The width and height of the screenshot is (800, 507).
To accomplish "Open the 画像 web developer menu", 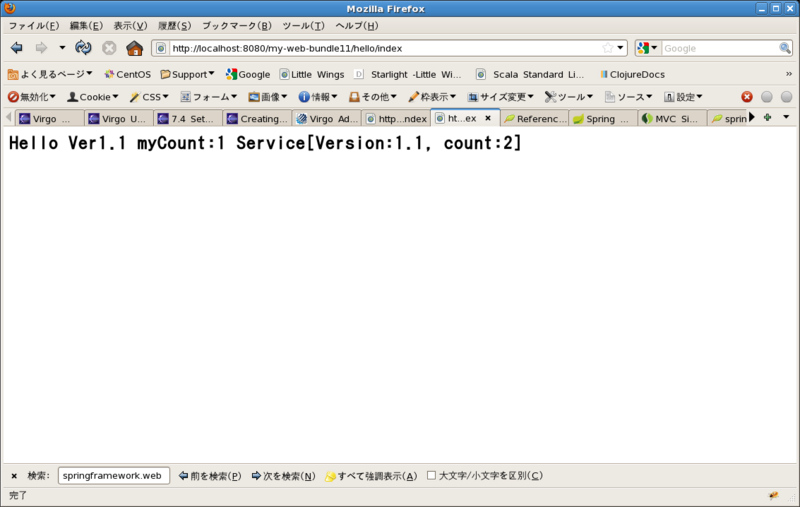I will pos(268,97).
